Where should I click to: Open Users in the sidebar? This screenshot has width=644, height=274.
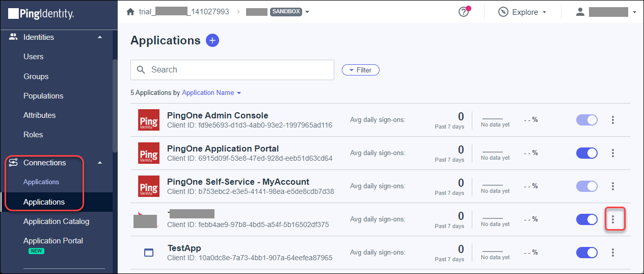(34, 57)
